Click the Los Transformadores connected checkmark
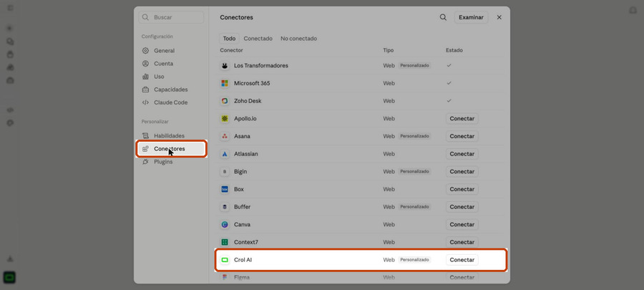 tap(449, 65)
